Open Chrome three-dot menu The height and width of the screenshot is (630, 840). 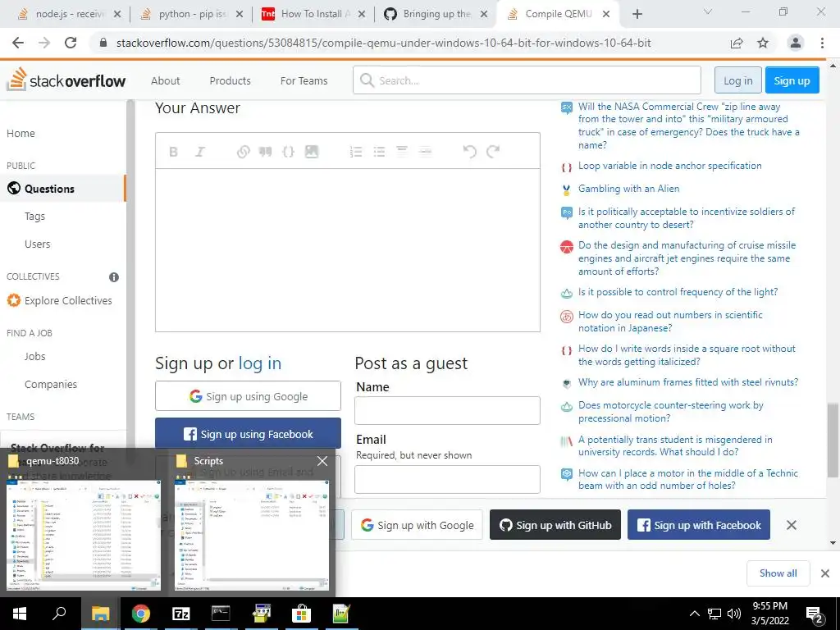coord(822,43)
